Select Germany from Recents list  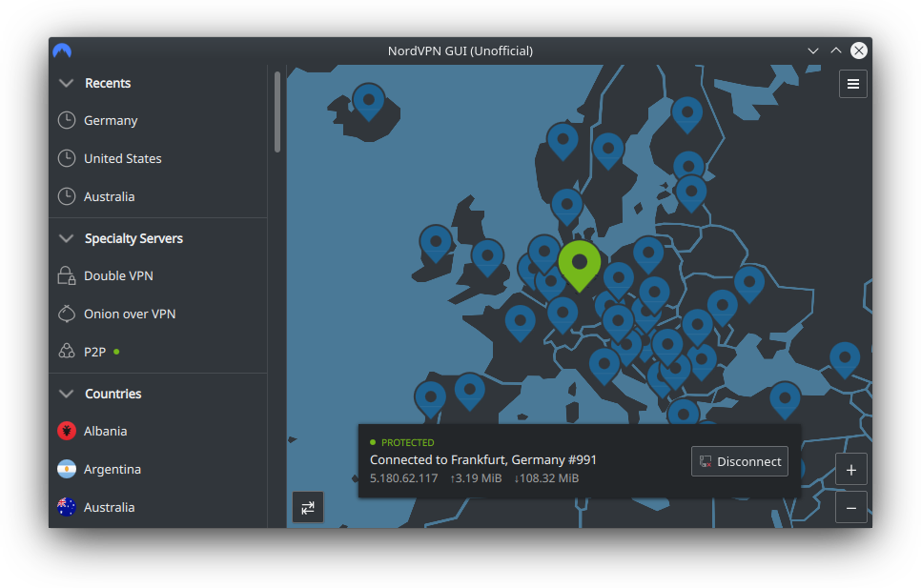click(x=111, y=120)
